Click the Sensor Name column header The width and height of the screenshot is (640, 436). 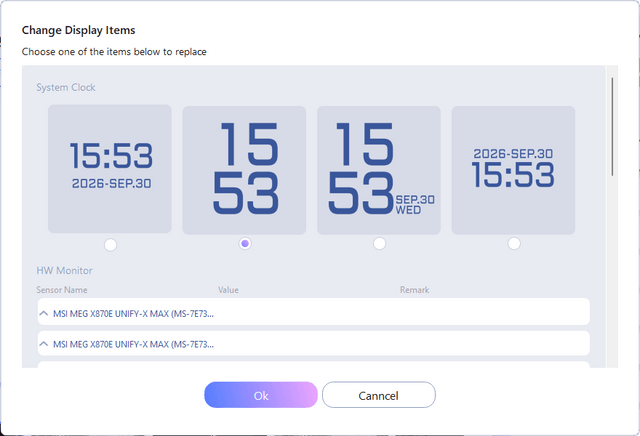pos(62,290)
